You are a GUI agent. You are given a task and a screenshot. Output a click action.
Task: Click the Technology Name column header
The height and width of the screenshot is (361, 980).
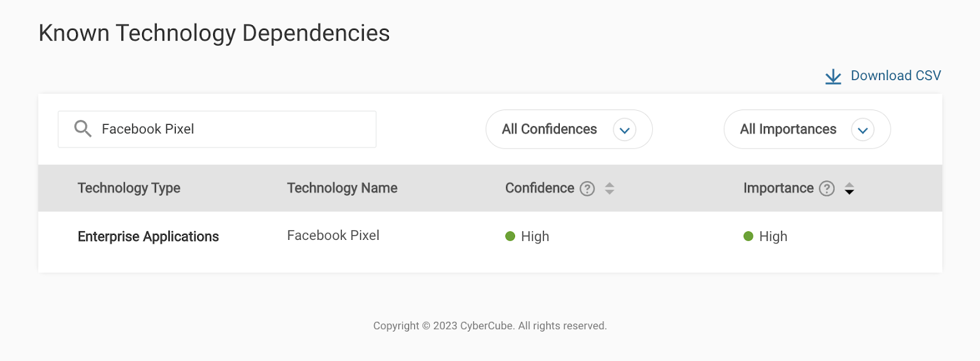(342, 188)
